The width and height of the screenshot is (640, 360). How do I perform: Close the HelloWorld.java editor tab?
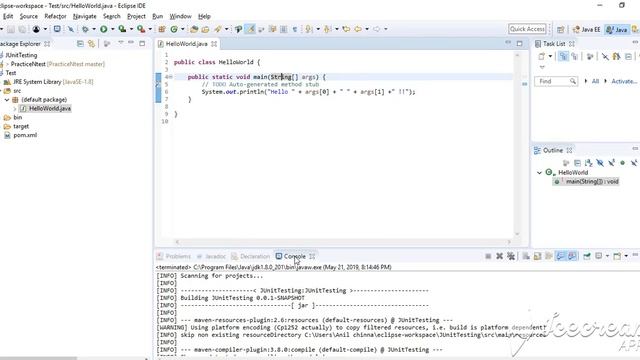(214, 44)
